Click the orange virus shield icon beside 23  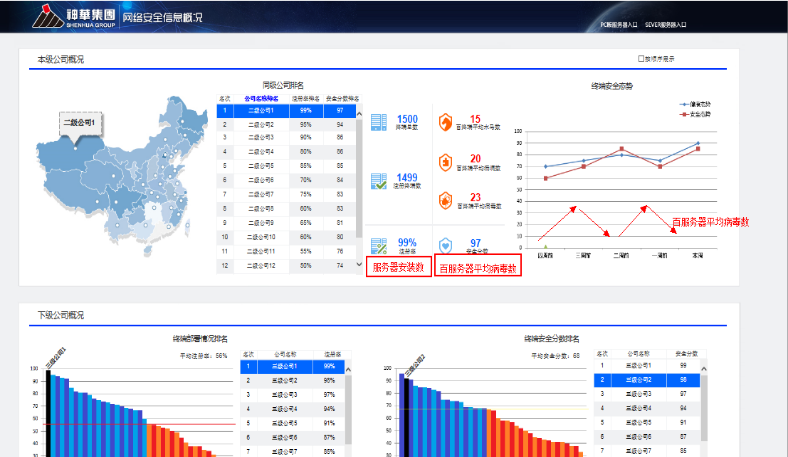click(445, 201)
